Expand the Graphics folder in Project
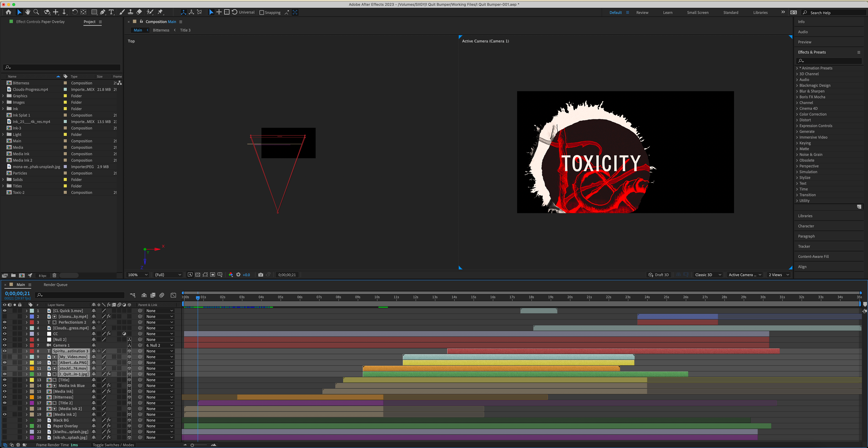 click(3, 96)
